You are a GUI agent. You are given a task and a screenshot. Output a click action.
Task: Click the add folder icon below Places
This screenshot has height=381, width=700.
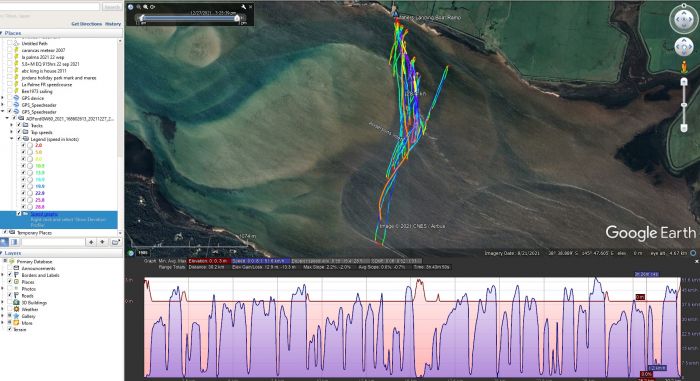(x=116, y=242)
